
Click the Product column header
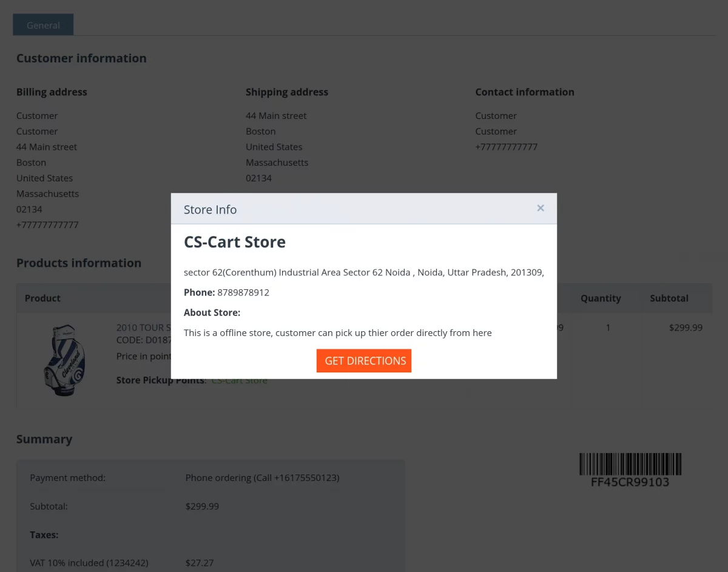pos(42,298)
